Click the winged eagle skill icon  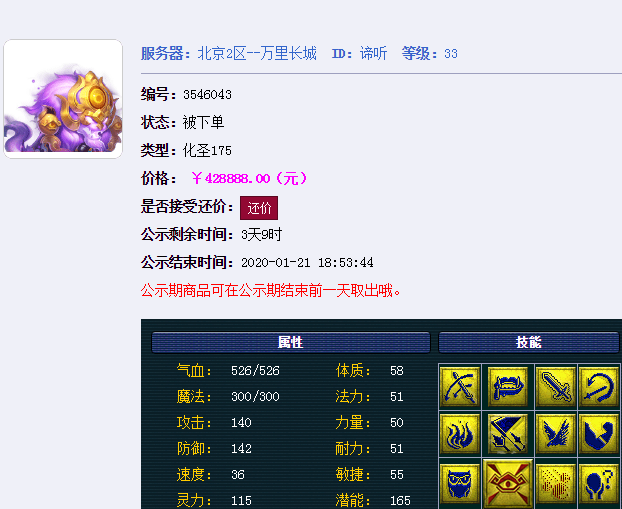(x=556, y=434)
